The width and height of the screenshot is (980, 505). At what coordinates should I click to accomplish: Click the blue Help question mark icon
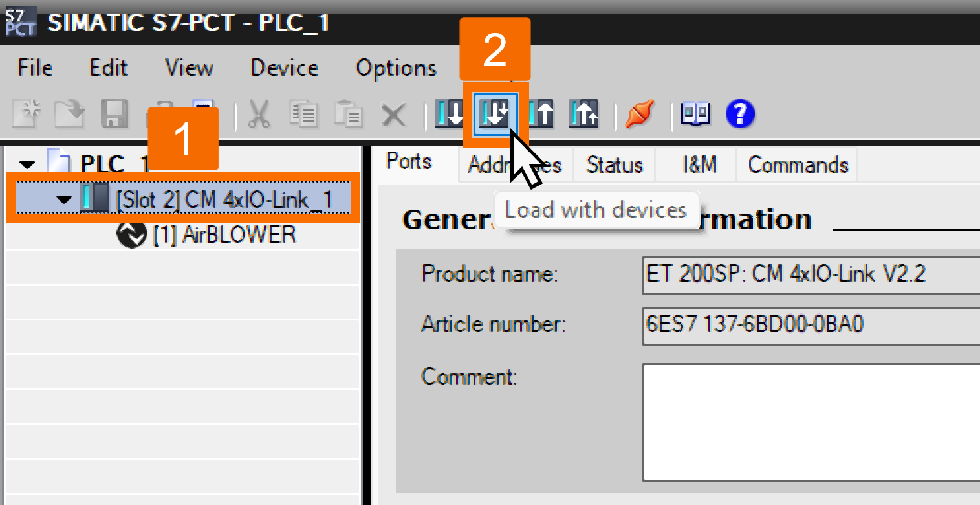tap(740, 115)
